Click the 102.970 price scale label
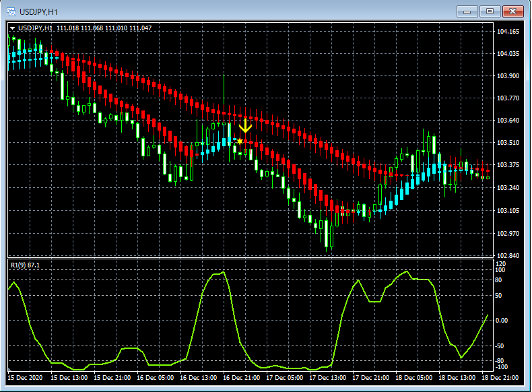This screenshot has height=392, width=532. click(x=508, y=233)
